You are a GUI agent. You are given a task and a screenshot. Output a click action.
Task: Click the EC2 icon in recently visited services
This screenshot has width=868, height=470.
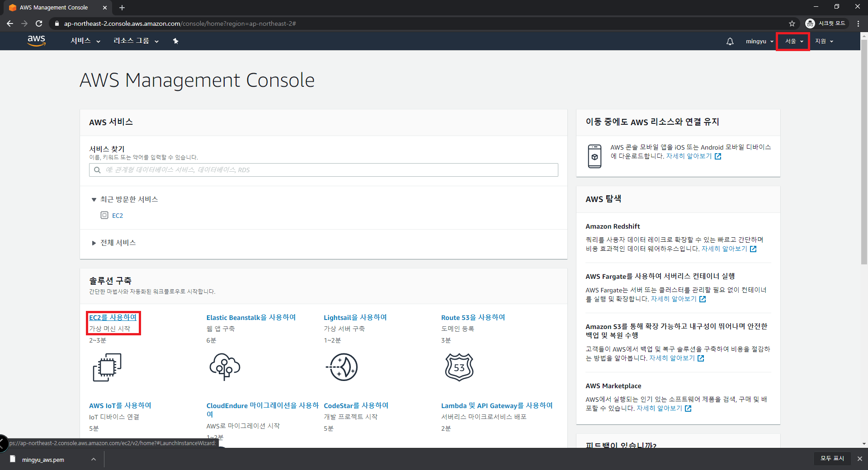tap(104, 215)
